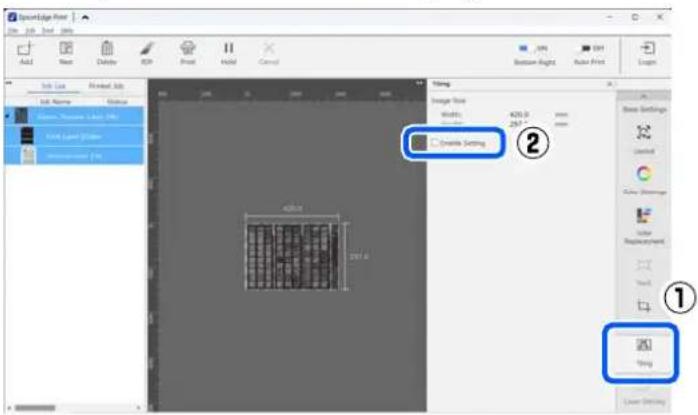This screenshot has height=415, width=698.
Task: Click the Print toolbar icon
Action: click(188, 48)
